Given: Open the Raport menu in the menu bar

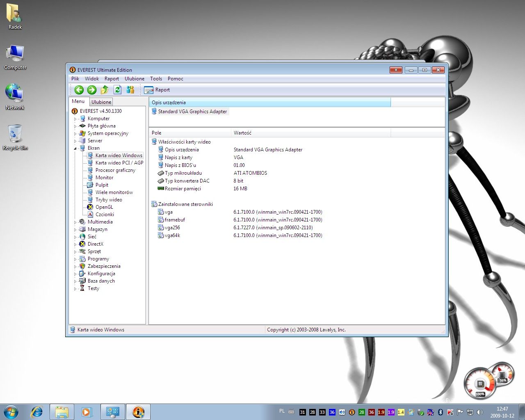Looking at the screenshot, I should click(x=112, y=79).
